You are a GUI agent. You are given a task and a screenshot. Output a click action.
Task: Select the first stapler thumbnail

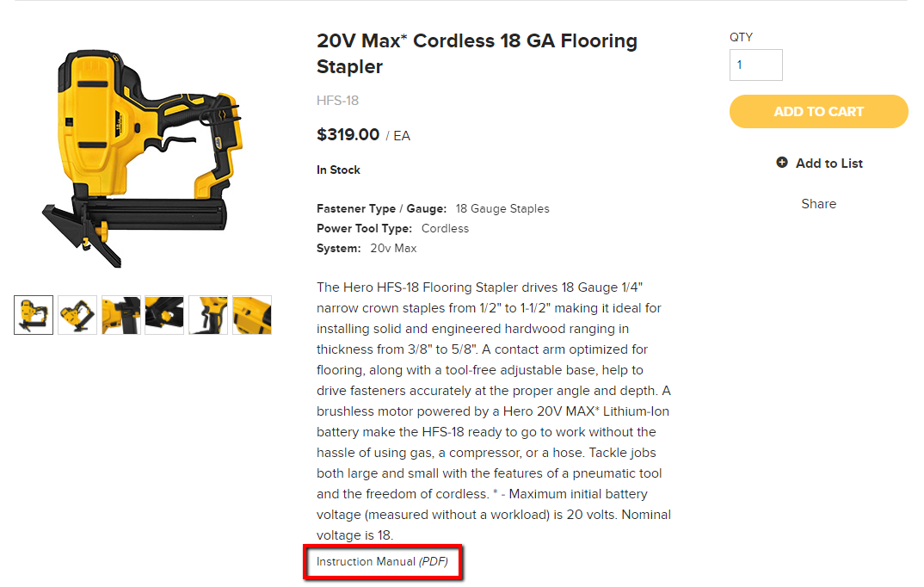coord(34,315)
